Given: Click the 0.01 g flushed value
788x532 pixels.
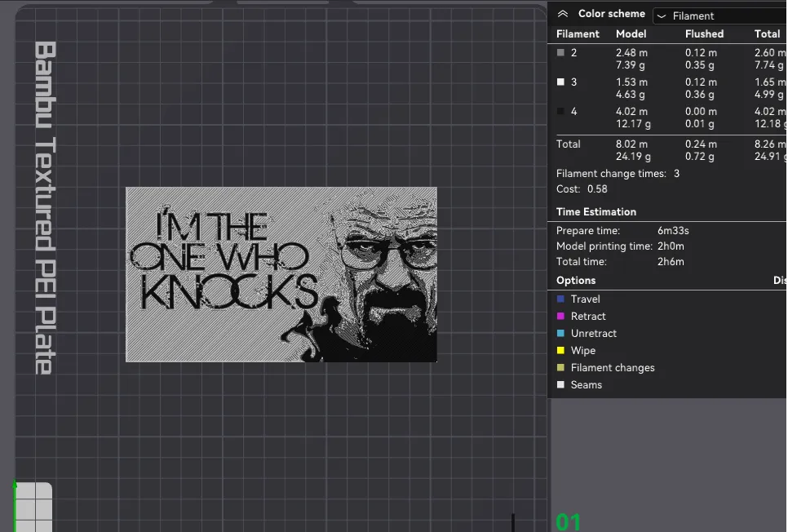Looking at the screenshot, I should (700, 124).
